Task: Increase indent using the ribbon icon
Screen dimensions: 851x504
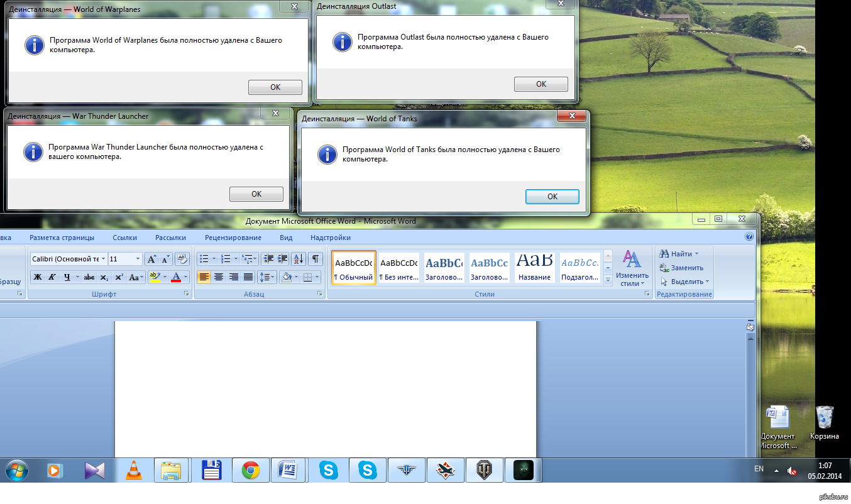Action: coord(282,259)
